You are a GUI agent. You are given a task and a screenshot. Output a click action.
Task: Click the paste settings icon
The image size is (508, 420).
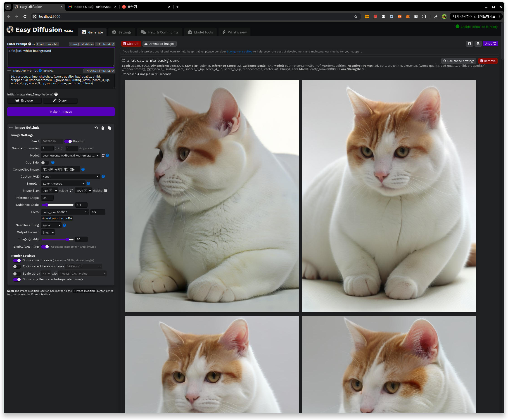109,128
